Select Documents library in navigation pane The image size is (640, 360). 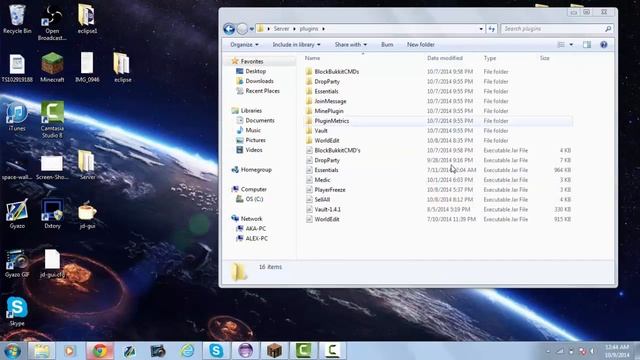(260, 120)
